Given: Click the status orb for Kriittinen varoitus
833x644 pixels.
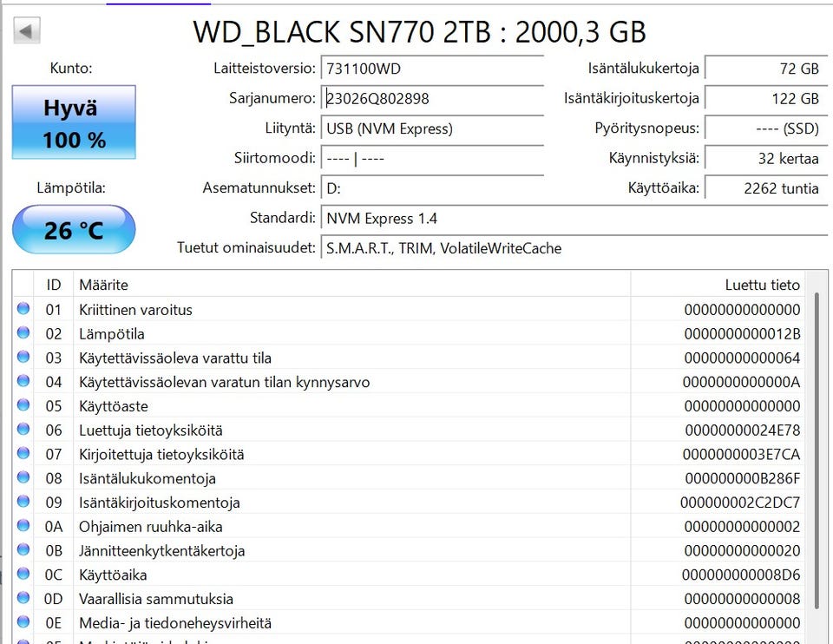Looking at the screenshot, I should tap(23, 309).
